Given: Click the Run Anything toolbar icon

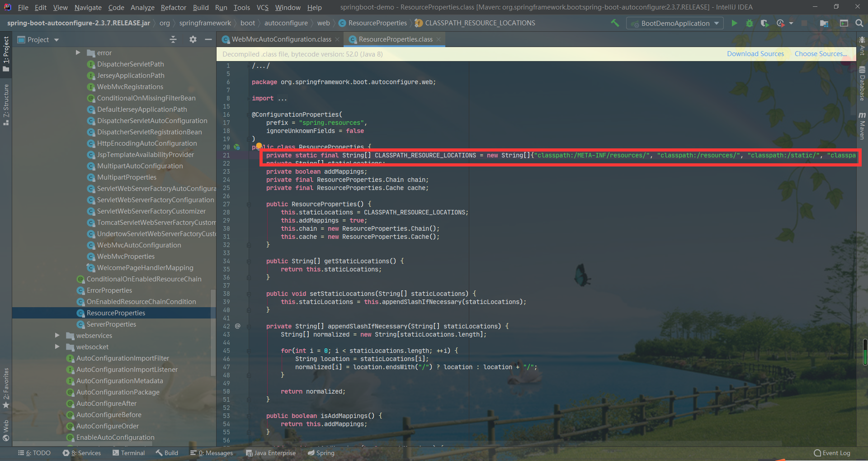Looking at the screenshot, I should [844, 23].
